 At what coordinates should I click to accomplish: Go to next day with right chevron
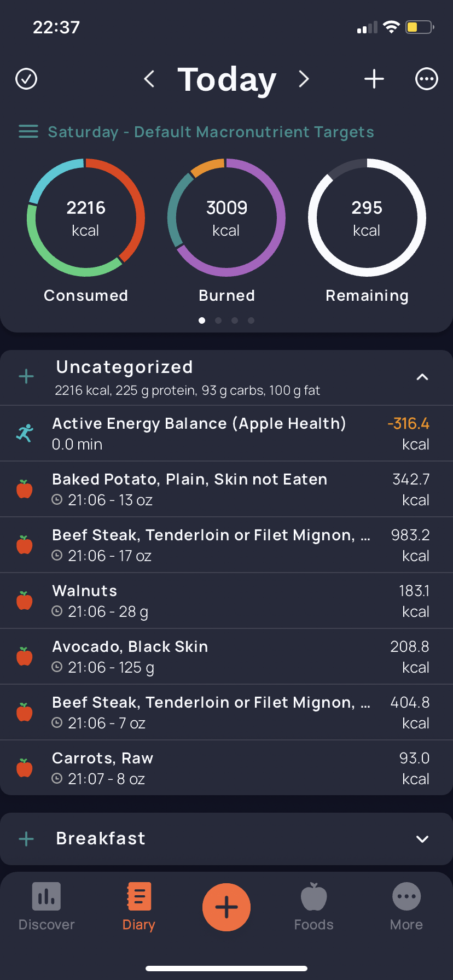(x=304, y=79)
